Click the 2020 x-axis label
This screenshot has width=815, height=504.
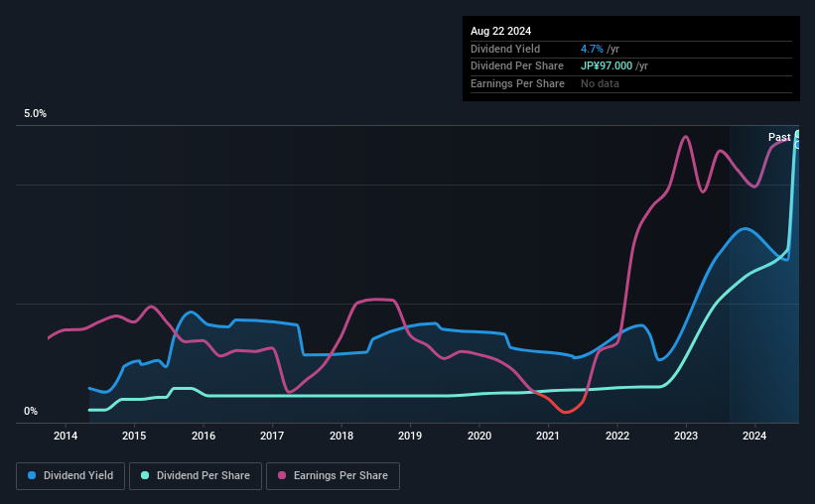click(479, 436)
